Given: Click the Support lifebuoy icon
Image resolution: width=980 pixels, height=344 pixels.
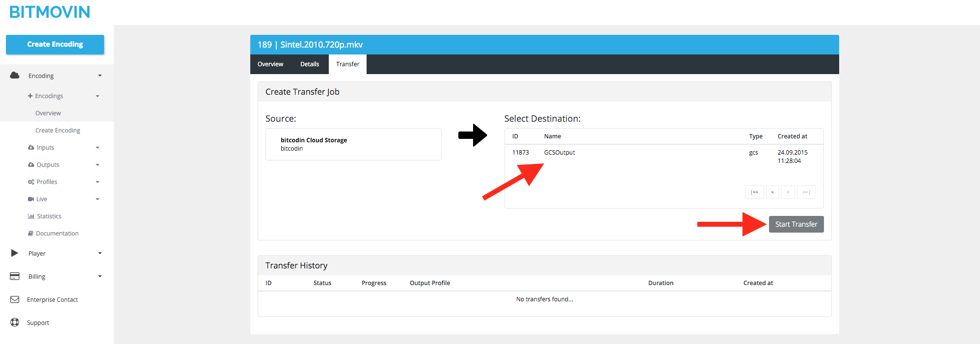Looking at the screenshot, I should (x=15, y=322).
